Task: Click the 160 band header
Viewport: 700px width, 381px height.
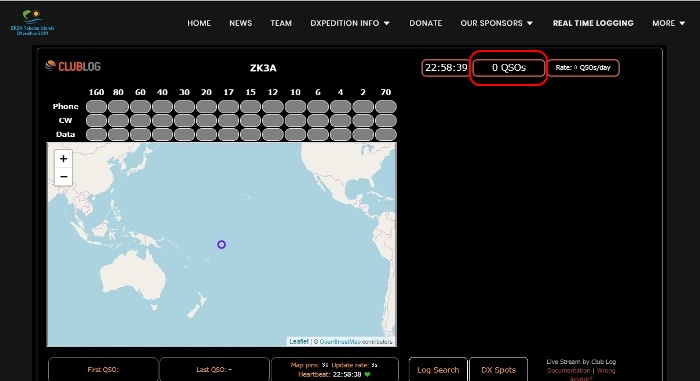Action: [96, 92]
